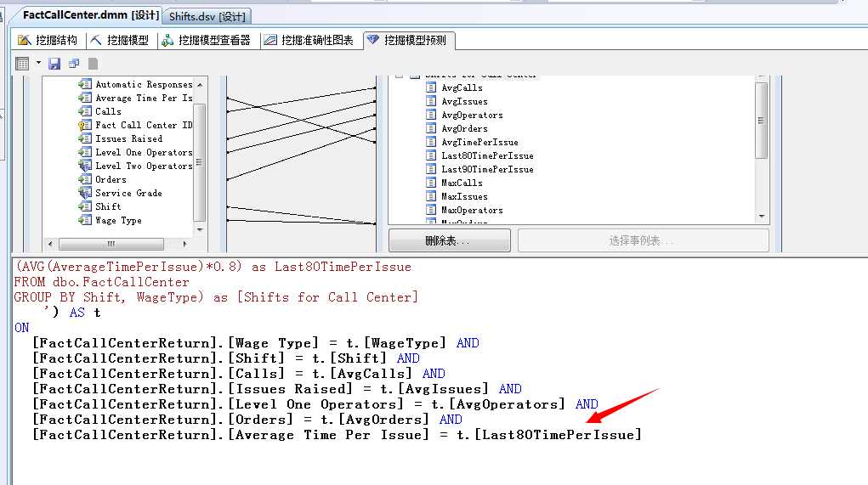The width and height of the screenshot is (868, 485).
Task: Click the Level One Operators column icon
Action: click(85, 152)
